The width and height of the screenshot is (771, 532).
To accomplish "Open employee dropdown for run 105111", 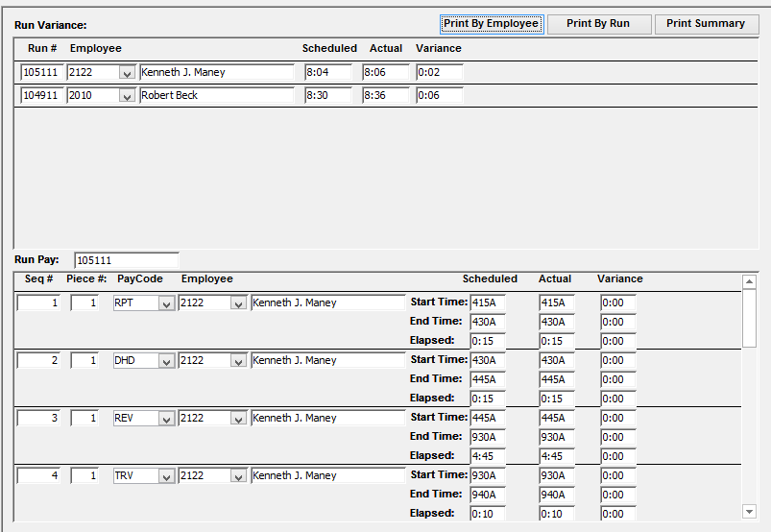I will click(x=127, y=73).
